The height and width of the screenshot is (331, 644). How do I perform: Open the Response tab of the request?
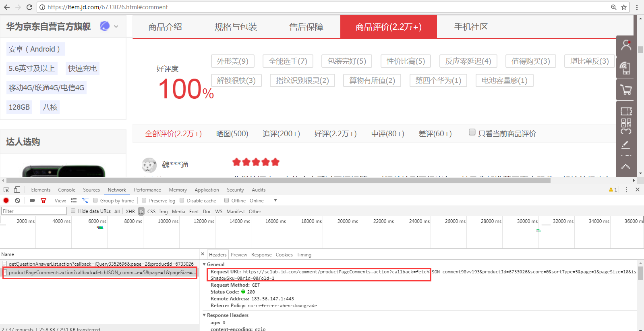(x=261, y=254)
